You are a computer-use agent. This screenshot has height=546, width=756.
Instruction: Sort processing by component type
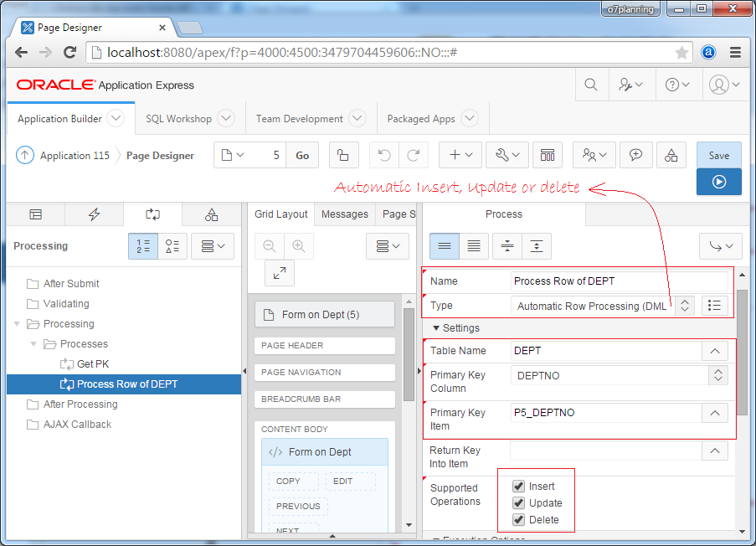(172, 246)
